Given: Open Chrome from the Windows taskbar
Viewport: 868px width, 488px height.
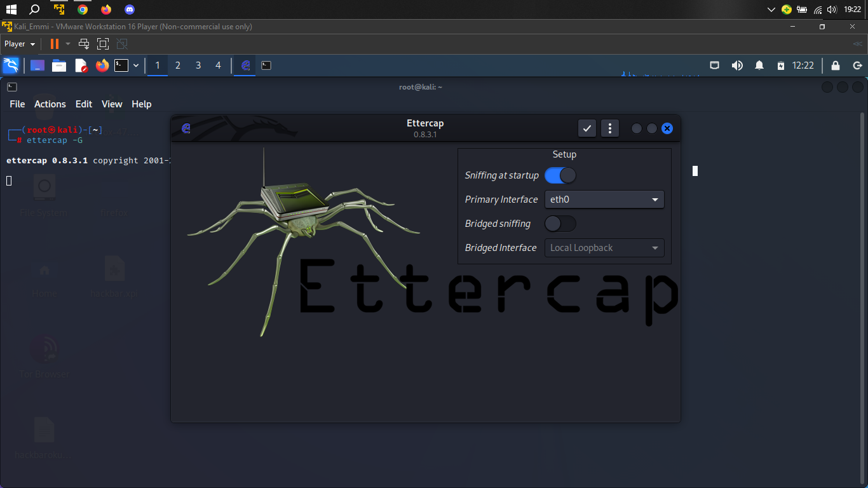Looking at the screenshot, I should 83,10.
